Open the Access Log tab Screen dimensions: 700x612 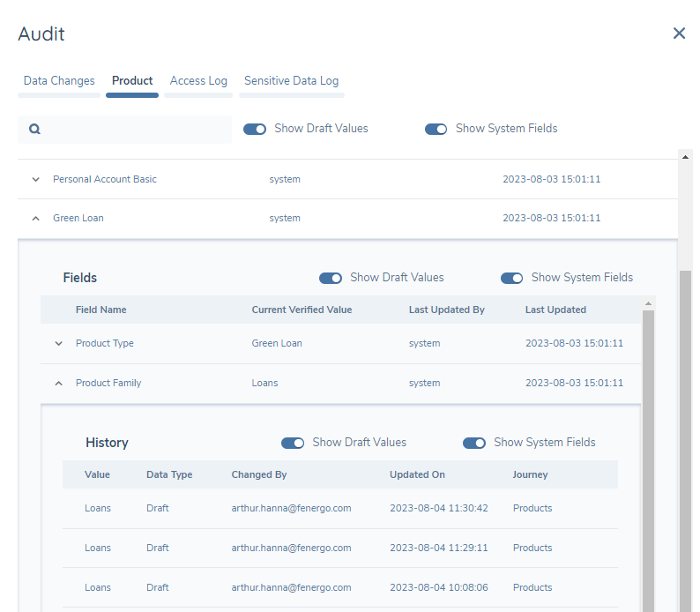[198, 81]
